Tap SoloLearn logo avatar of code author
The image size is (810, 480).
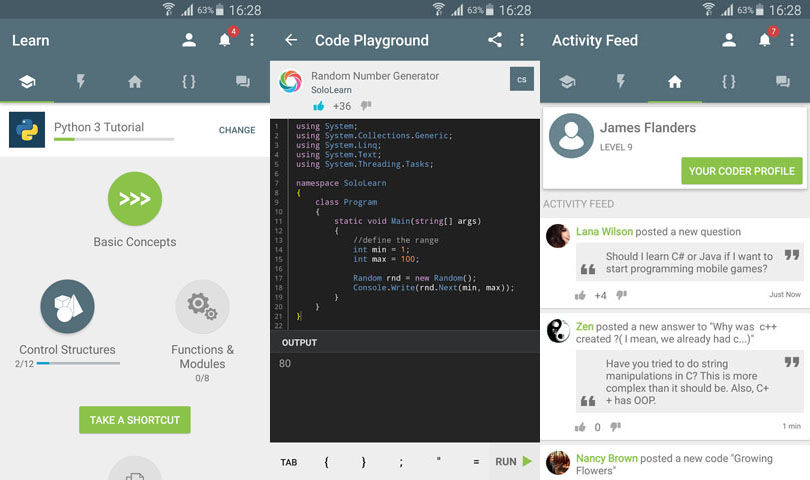pyautogui.click(x=290, y=82)
